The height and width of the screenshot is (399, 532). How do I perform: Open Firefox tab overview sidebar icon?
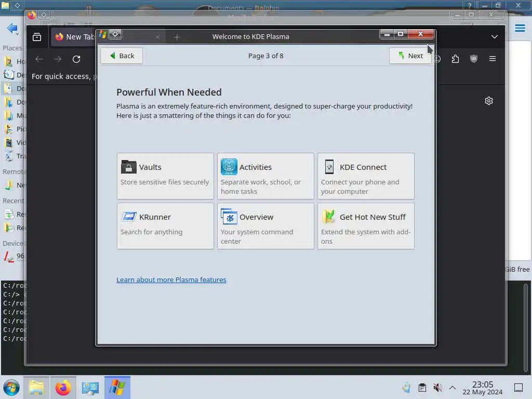pyautogui.click(x=37, y=37)
